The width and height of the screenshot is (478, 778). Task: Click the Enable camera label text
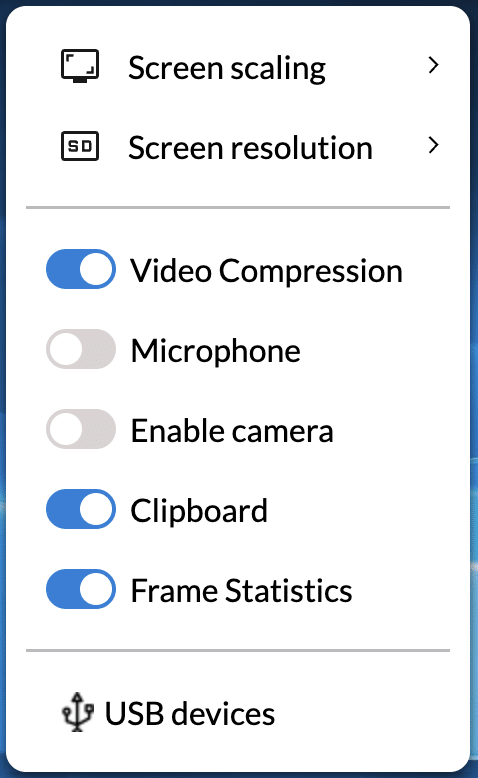(232, 431)
